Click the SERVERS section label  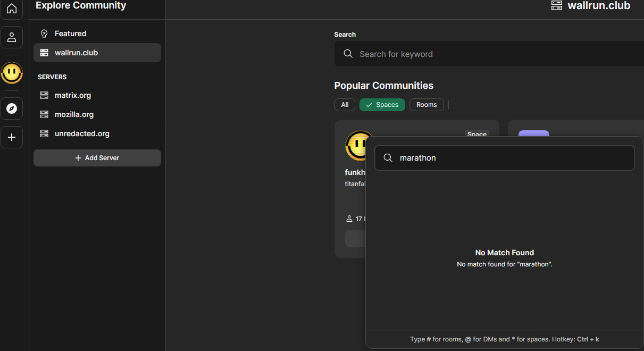click(x=52, y=77)
